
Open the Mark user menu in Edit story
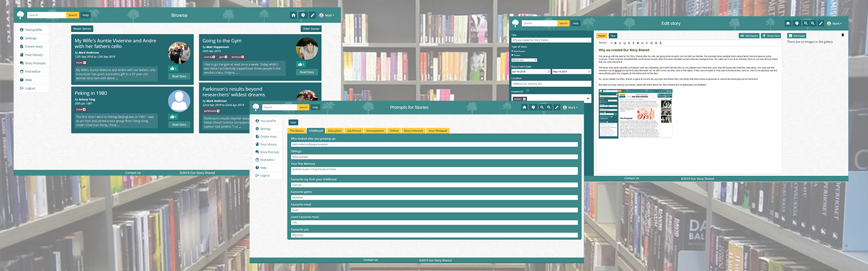pos(835,23)
